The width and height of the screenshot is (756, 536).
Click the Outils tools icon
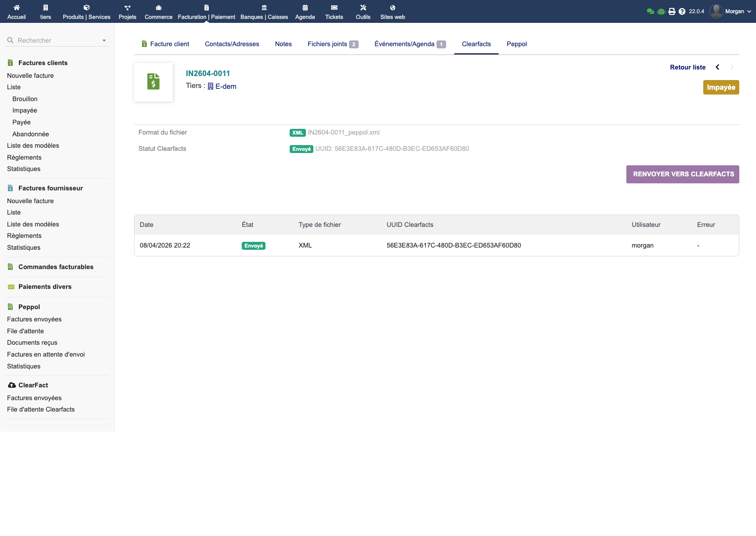pyautogui.click(x=363, y=7)
